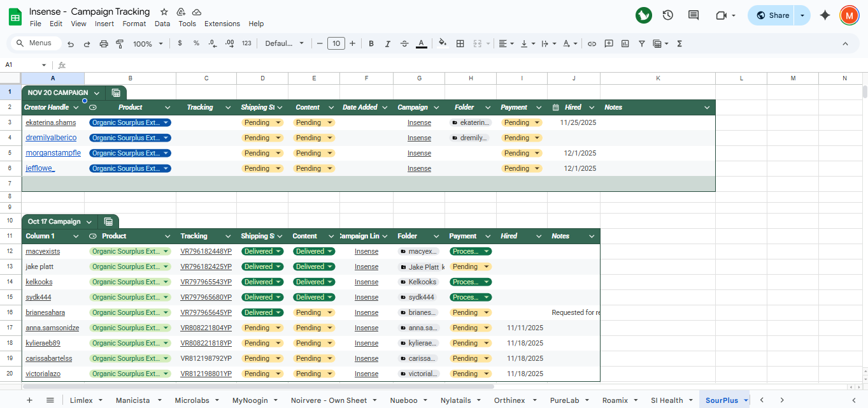Open the morganstampfle link
This screenshot has width=868, height=408.
[53, 153]
